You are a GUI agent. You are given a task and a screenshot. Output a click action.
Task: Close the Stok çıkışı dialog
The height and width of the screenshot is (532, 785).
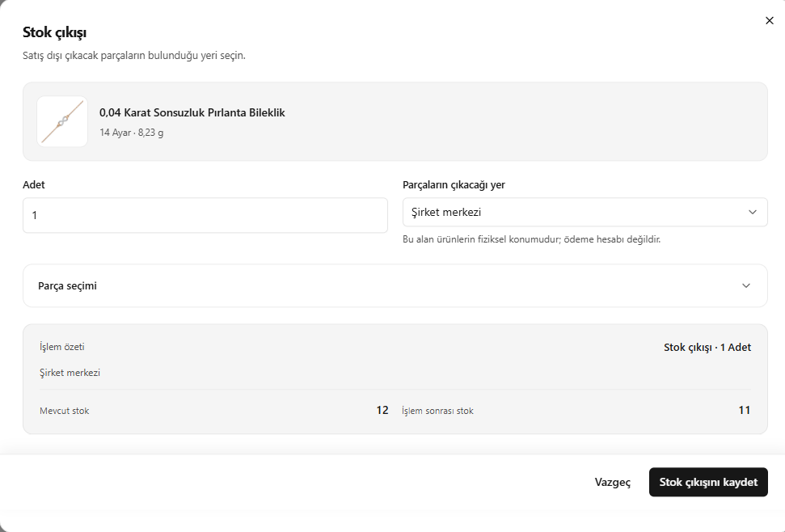[770, 20]
